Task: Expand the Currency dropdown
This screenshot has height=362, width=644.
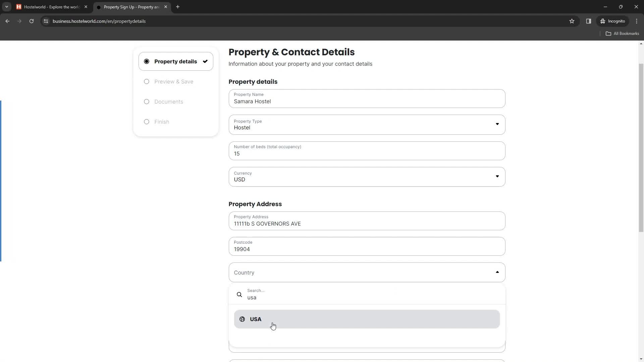Action: 497,177
